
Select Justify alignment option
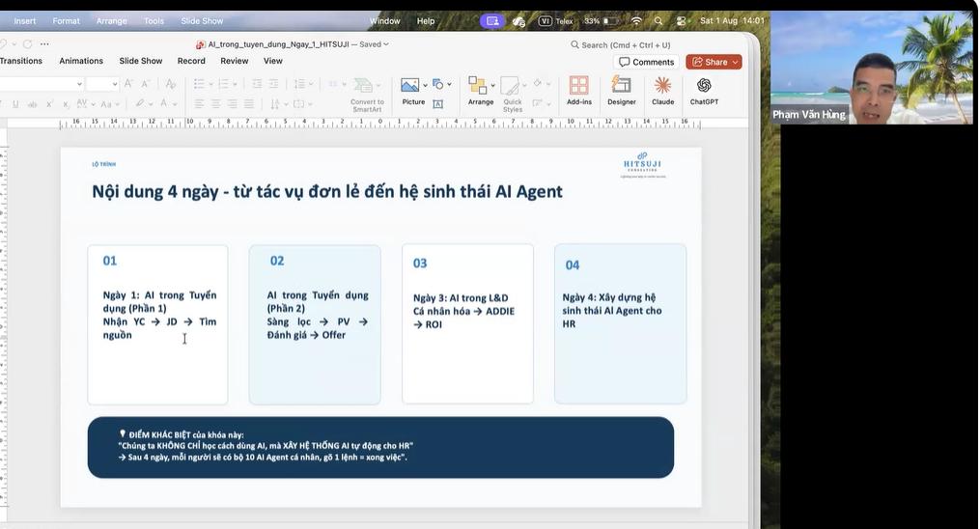click(x=249, y=104)
